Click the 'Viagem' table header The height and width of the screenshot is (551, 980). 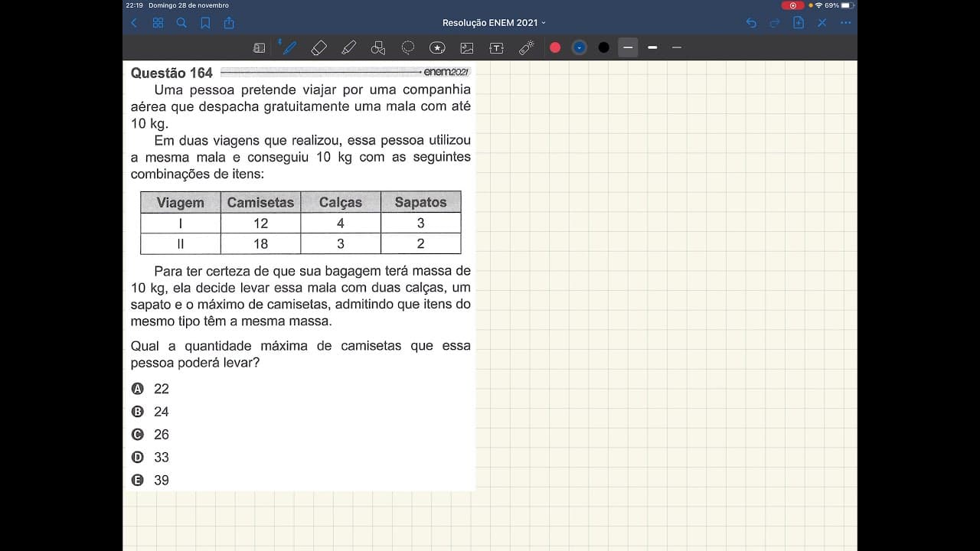(180, 203)
